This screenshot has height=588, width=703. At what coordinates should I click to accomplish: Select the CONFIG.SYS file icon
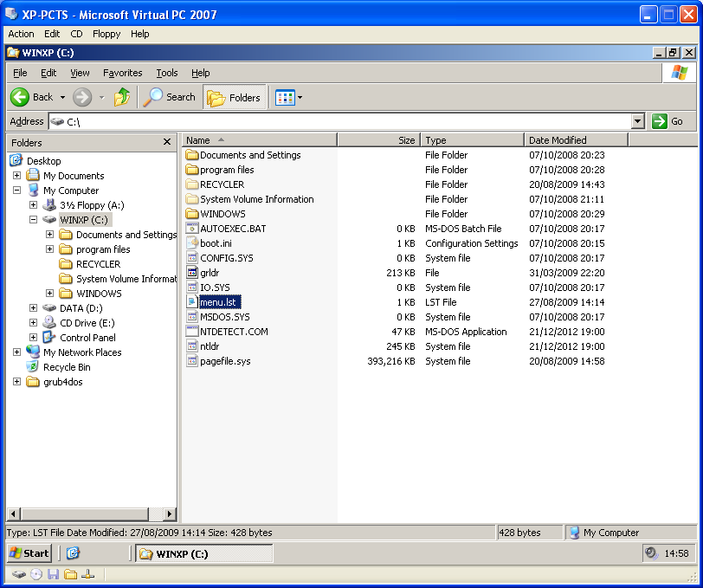[192, 258]
